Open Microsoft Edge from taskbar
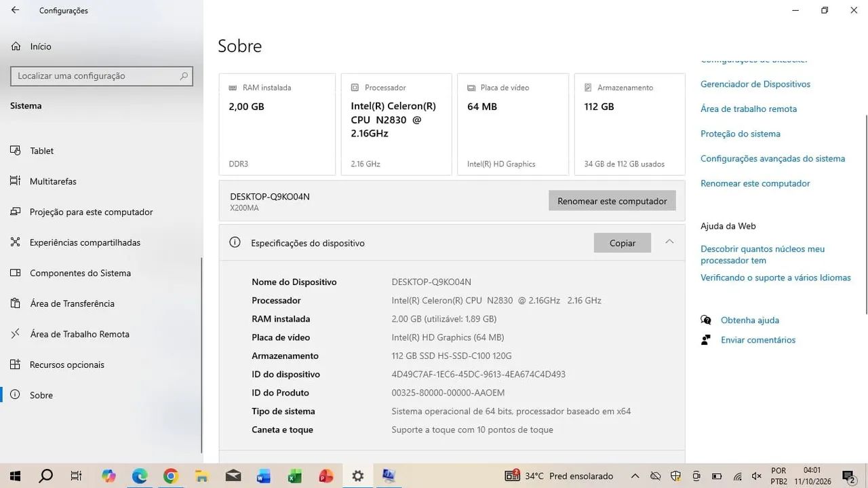The height and width of the screenshot is (488, 868). pos(140,476)
